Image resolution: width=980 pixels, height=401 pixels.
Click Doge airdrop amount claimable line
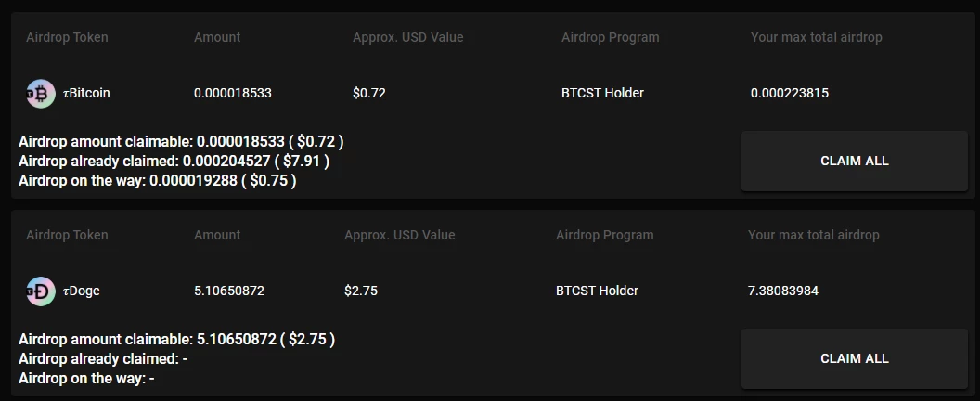tap(177, 339)
